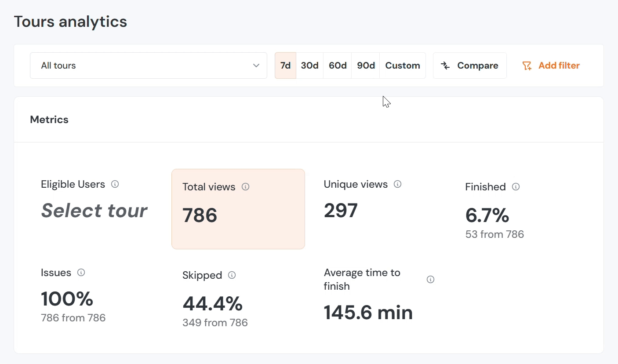Click the Compare button

pos(469,66)
